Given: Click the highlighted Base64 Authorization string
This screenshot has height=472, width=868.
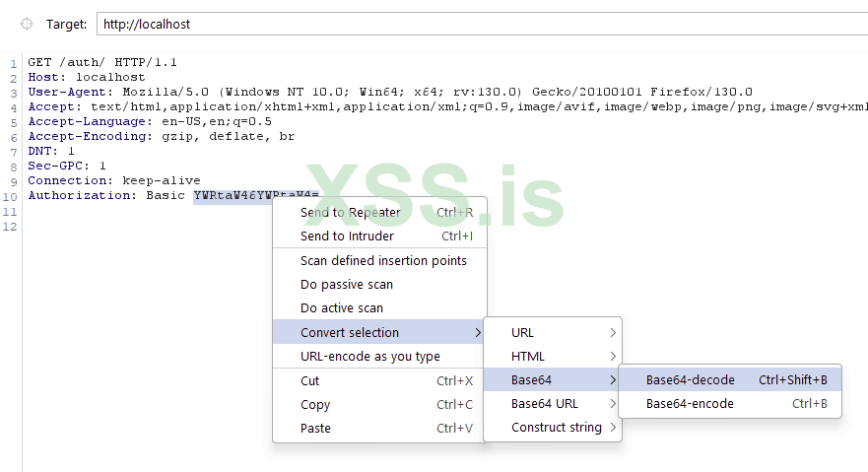Looking at the screenshot, I should (x=233, y=195).
